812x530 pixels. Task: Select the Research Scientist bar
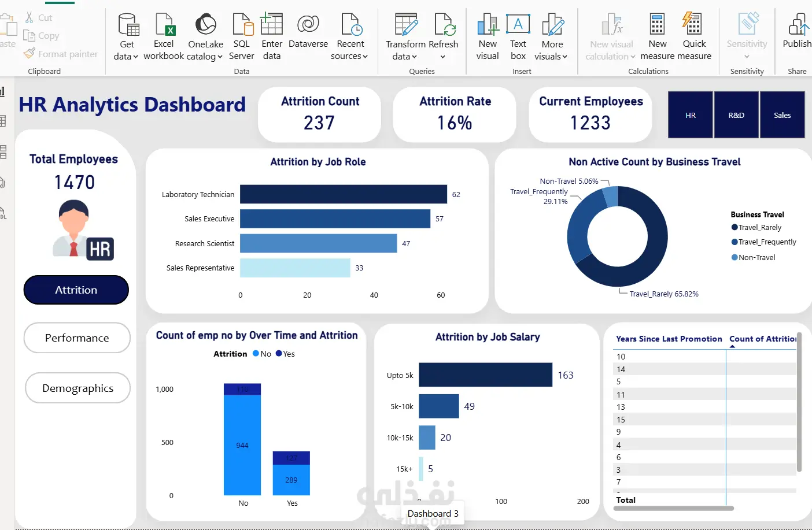coord(319,243)
